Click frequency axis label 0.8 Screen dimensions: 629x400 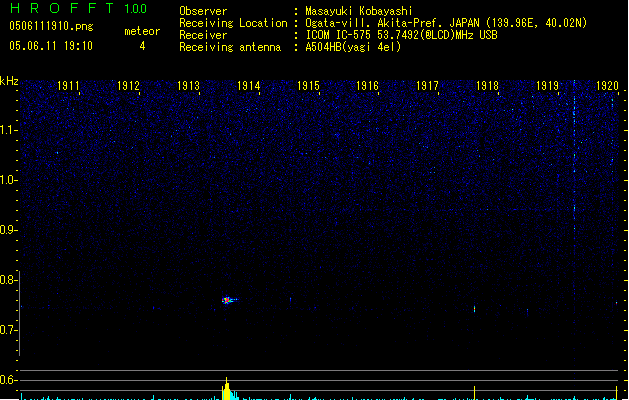pos(8,280)
